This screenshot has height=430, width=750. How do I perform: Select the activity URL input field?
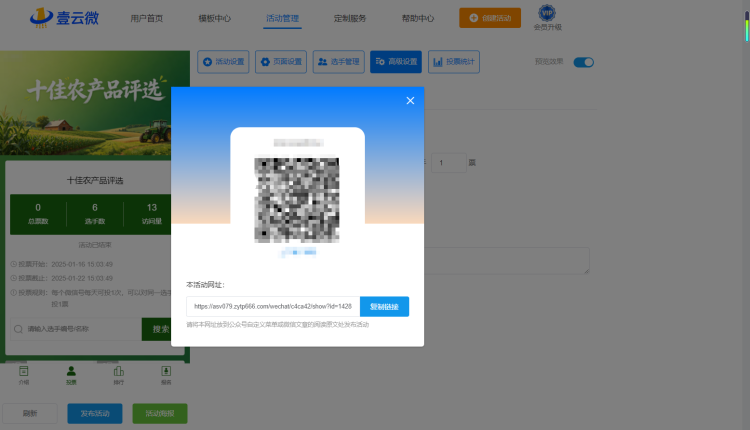273,307
